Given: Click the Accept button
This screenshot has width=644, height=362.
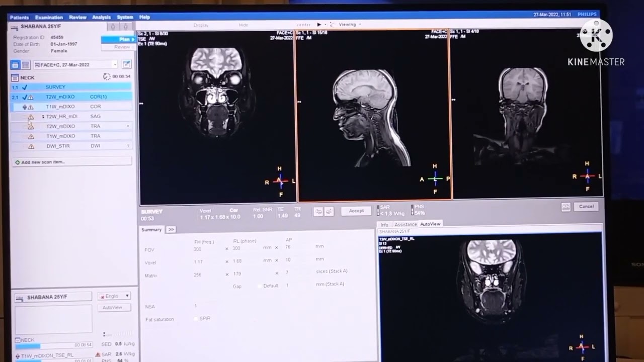Looking at the screenshot, I should point(356,211).
